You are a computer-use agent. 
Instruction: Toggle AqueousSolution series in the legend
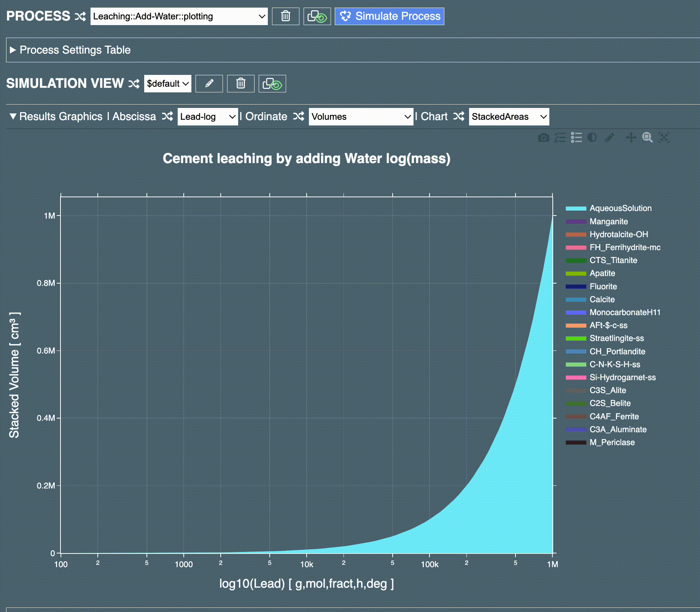620,208
